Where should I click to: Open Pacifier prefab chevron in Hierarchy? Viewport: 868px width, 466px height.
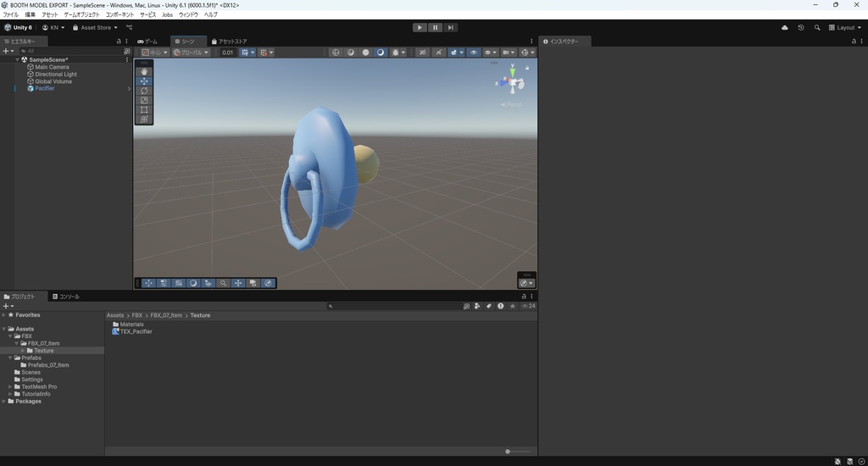point(129,89)
